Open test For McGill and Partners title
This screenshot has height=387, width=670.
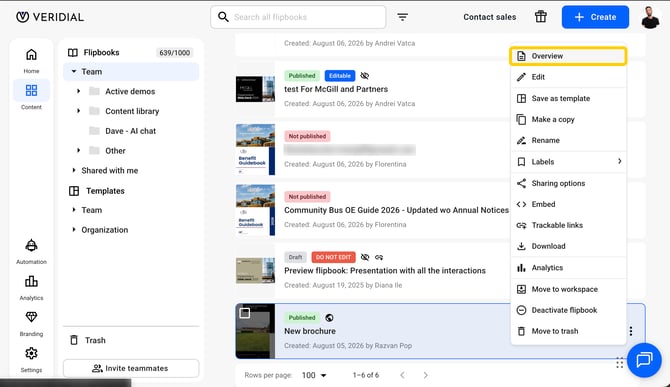coord(336,89)
